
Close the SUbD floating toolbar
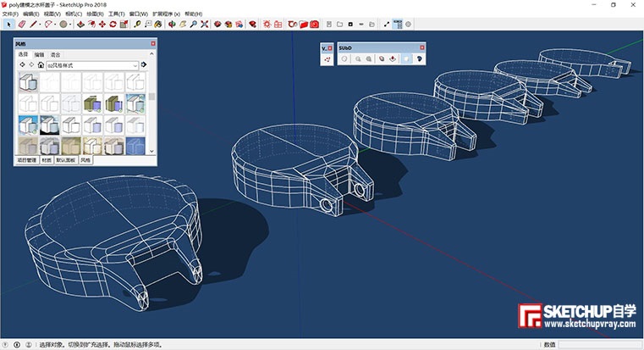coord(421,49)
